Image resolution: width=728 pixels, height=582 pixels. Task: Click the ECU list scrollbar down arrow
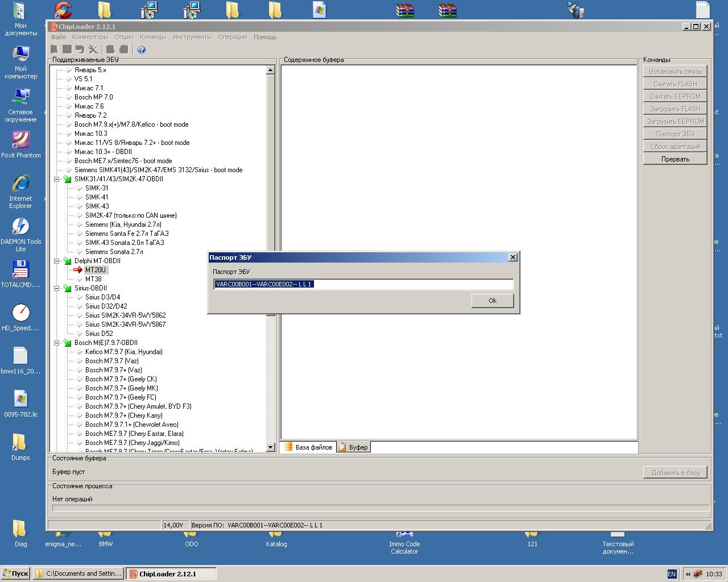(270, 447)
